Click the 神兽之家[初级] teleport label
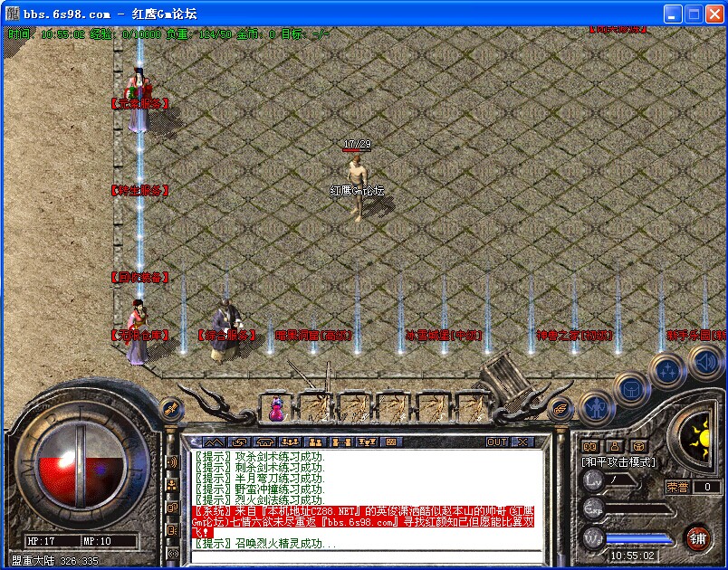 coord(574,335)
